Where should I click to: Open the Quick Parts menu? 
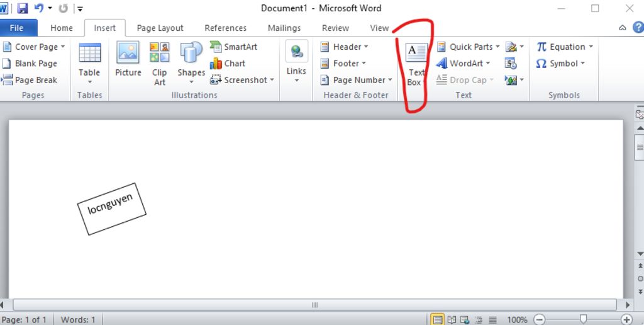[x=468, y=47]
